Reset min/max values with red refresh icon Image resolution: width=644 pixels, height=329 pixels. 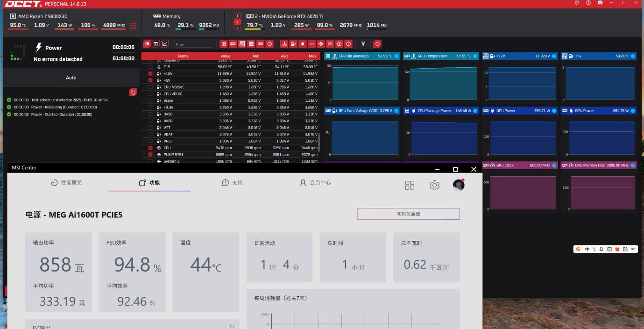[x=377, y=44]
